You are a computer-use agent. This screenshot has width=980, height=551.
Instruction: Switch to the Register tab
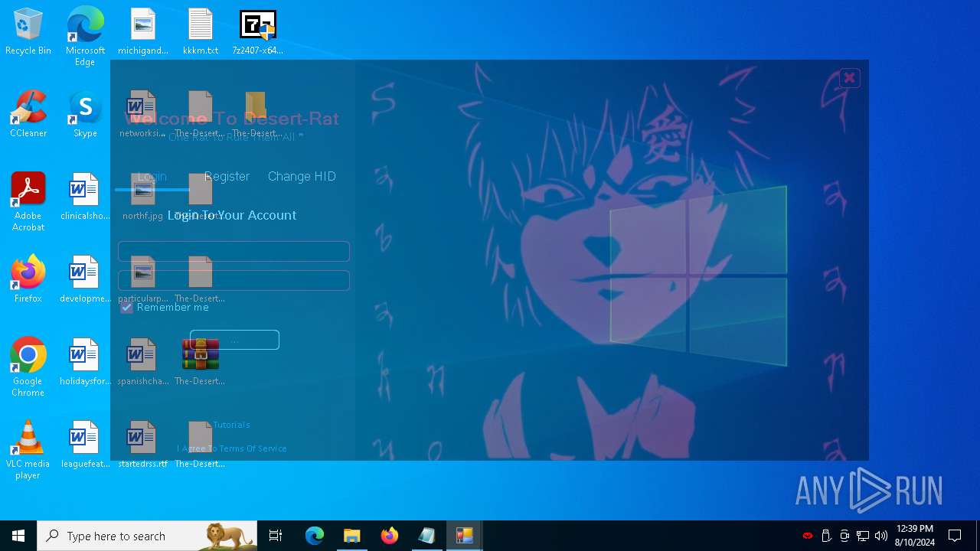(x=227, y=176)
